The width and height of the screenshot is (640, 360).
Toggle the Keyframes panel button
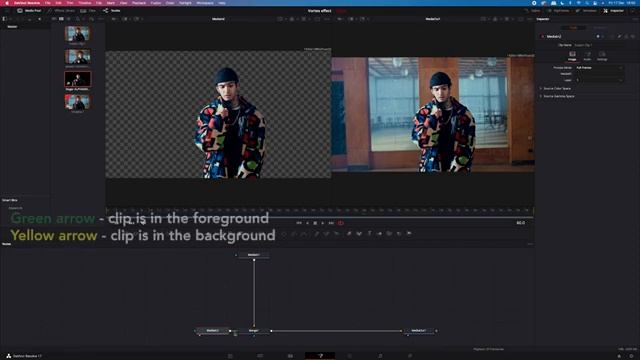pyautogui.click(x=558, y=11)
